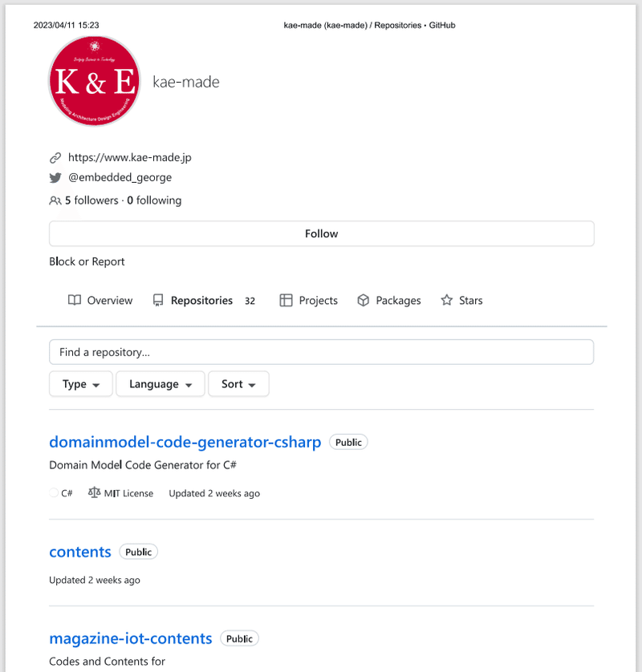This screenshot has width=642, height=672.
Task: Click the Repositories bookmark icon
Action: coord(157,300)
